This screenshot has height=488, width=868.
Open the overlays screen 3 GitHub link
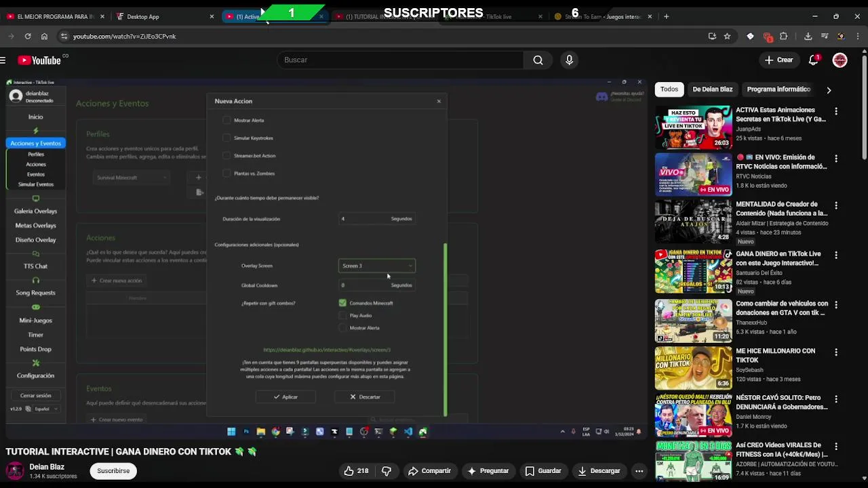tap(327, 350)
